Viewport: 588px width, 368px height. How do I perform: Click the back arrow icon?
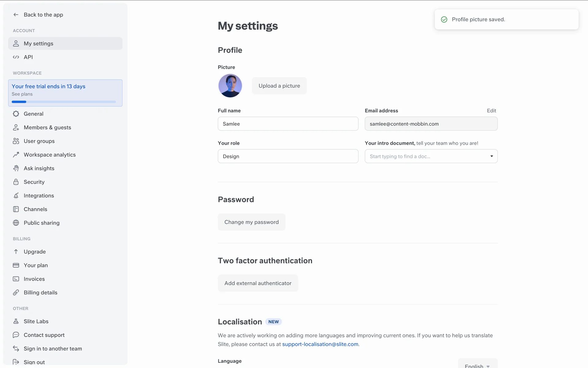(x=16, y=15)
